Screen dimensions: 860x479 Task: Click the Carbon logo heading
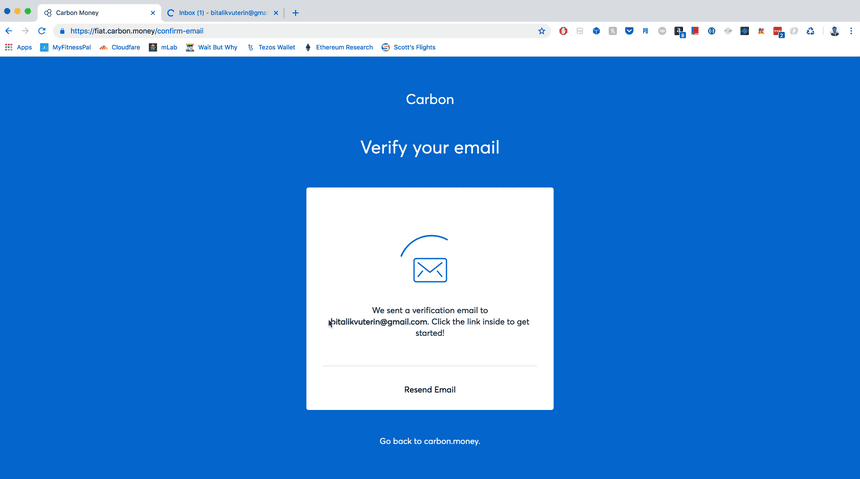[430, 99]
